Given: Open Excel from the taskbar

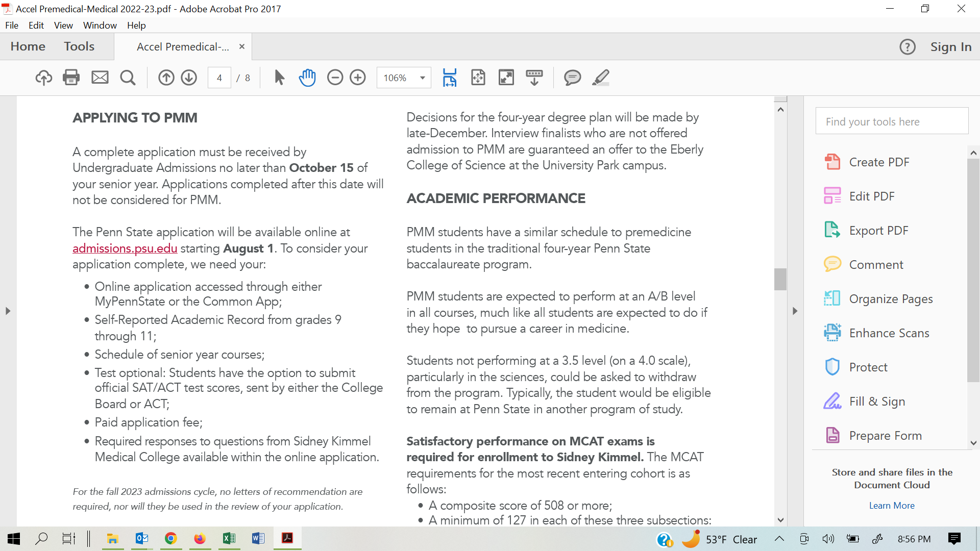Looking at the screenshot, I should (x=229, y=539).
